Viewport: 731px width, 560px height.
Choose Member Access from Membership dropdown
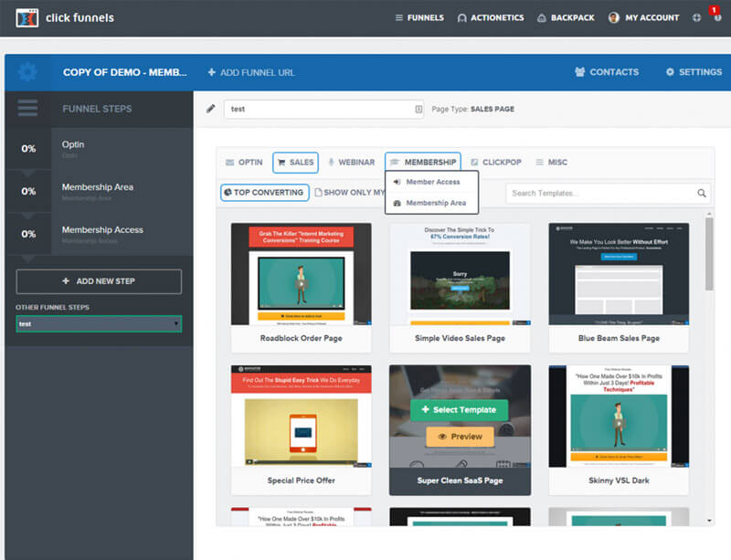point(431,182)
